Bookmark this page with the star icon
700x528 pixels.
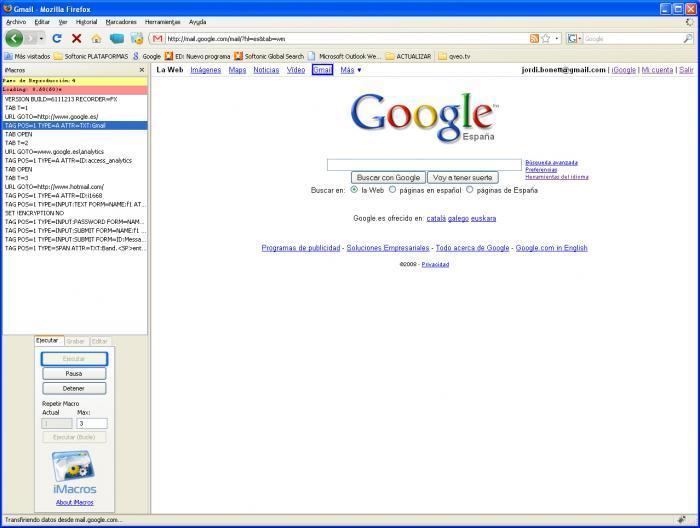coord(546,39)
